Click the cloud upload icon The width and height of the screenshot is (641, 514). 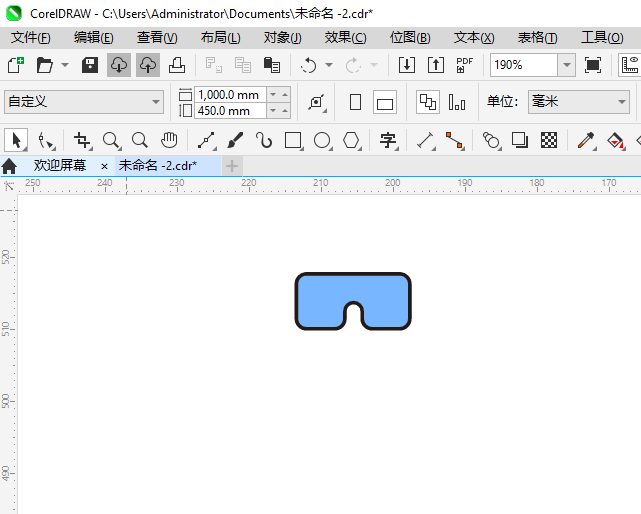[148, 65]
